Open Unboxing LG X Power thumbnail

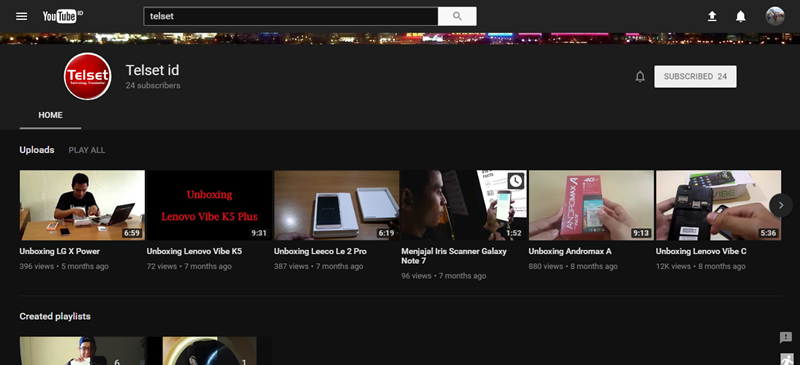(x=82, y=205)
